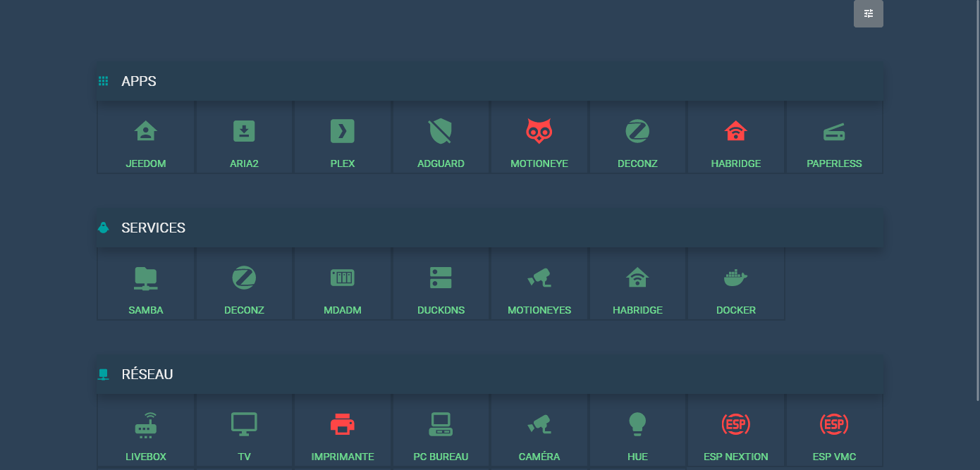Click the IMPRIMANTE label
The width and height of the screenshot is (980, 470).
[343, 457]
